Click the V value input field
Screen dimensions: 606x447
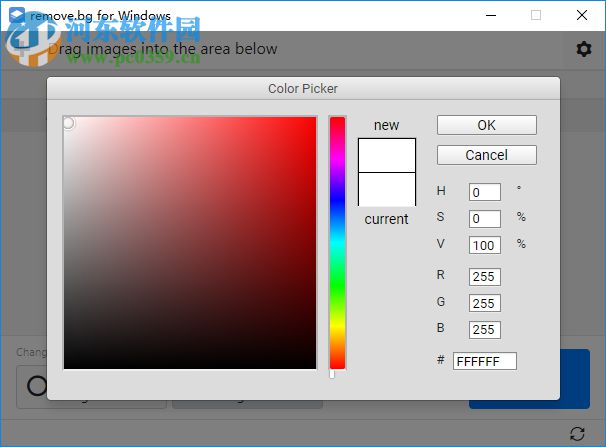pyautogui.click(x=485, y=245)
